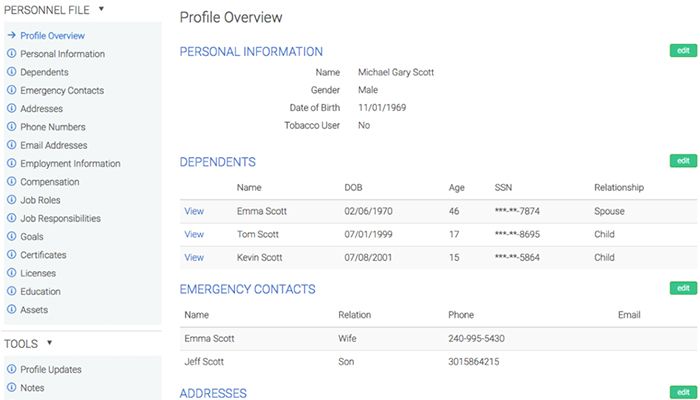This screenshot has height=400, width=700.
Task: Edit the Addresses section
Action: coord(683,392)
